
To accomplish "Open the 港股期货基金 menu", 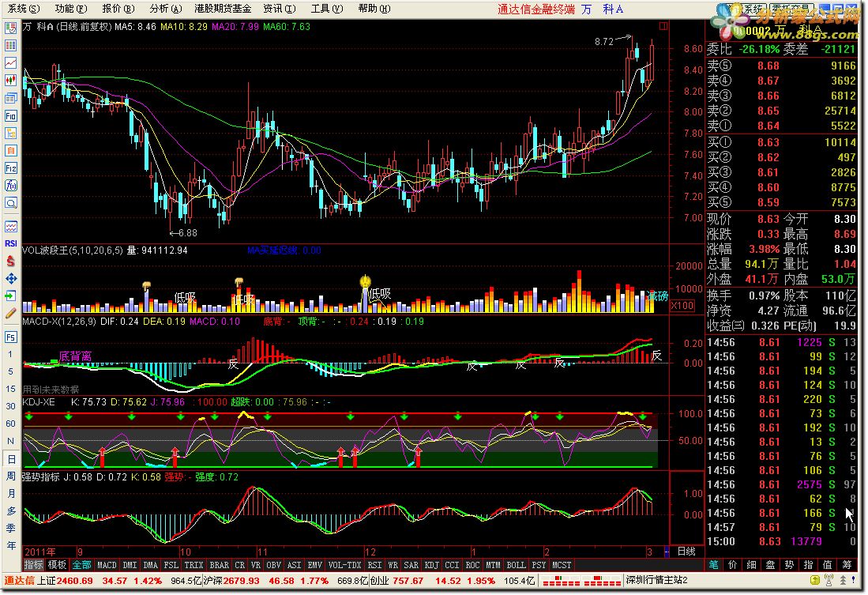I will pos(223,9).
